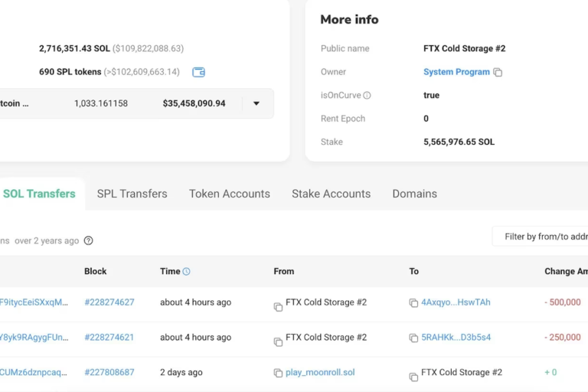Select the 5,565,976.65 SOL stake value
The height and width of the screenshot is (392, 588).
tap(459, 142)
